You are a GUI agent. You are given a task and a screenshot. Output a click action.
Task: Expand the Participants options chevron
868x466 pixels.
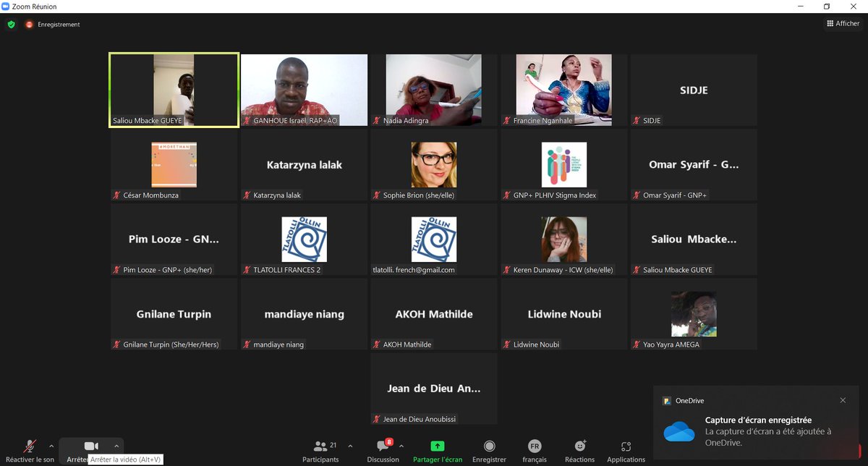351,446
